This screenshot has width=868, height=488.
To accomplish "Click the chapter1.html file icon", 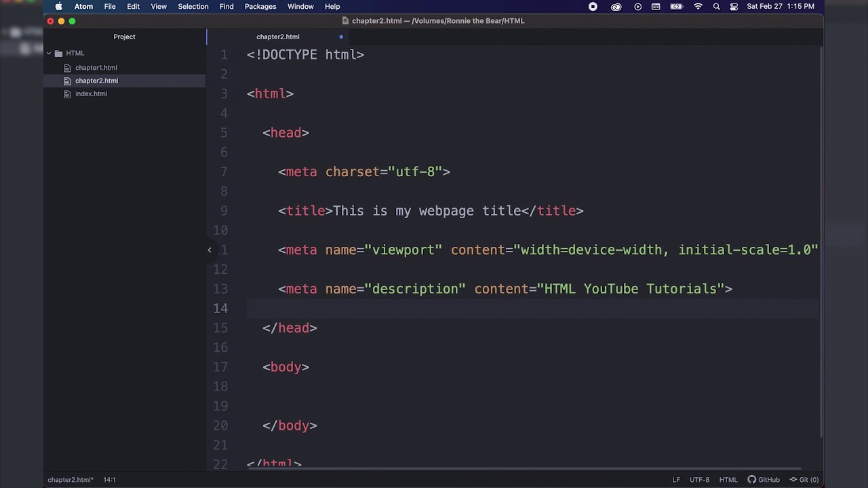I will click(67, 68).
